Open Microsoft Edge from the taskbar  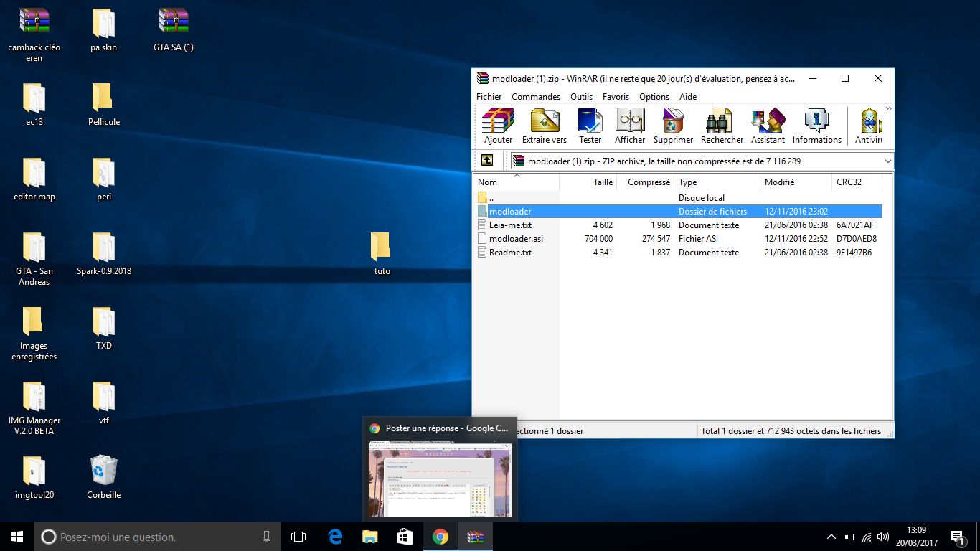coord(335,537)
